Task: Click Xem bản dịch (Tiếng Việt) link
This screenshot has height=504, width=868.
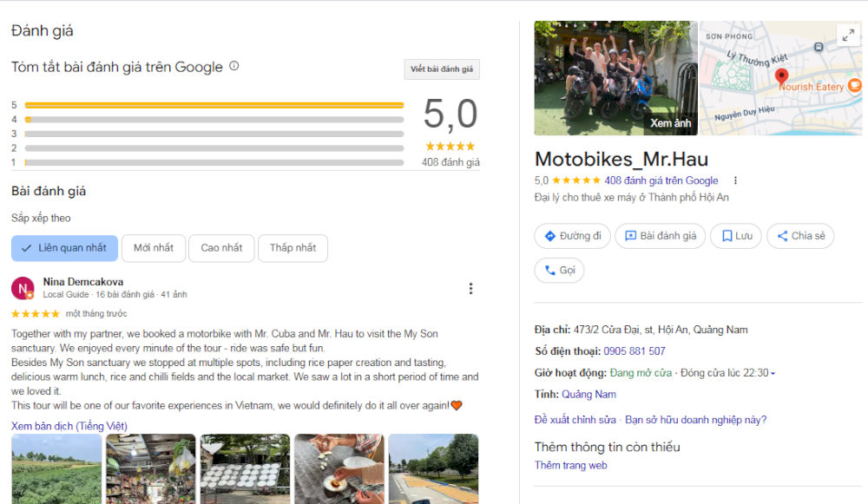Action: pos(69,426)
